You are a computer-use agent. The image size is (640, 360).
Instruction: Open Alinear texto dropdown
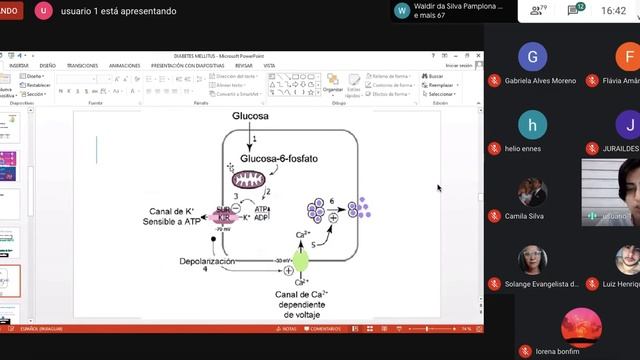(228, 85)
